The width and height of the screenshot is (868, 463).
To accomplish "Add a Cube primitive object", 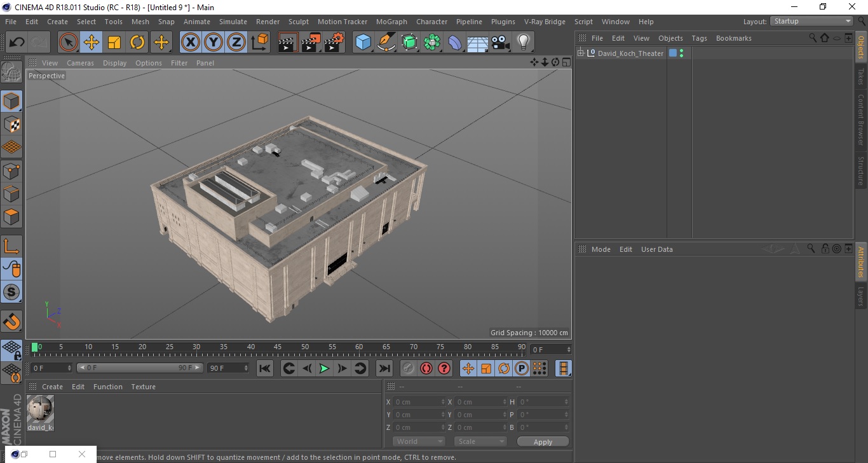I will click(363, 43).
